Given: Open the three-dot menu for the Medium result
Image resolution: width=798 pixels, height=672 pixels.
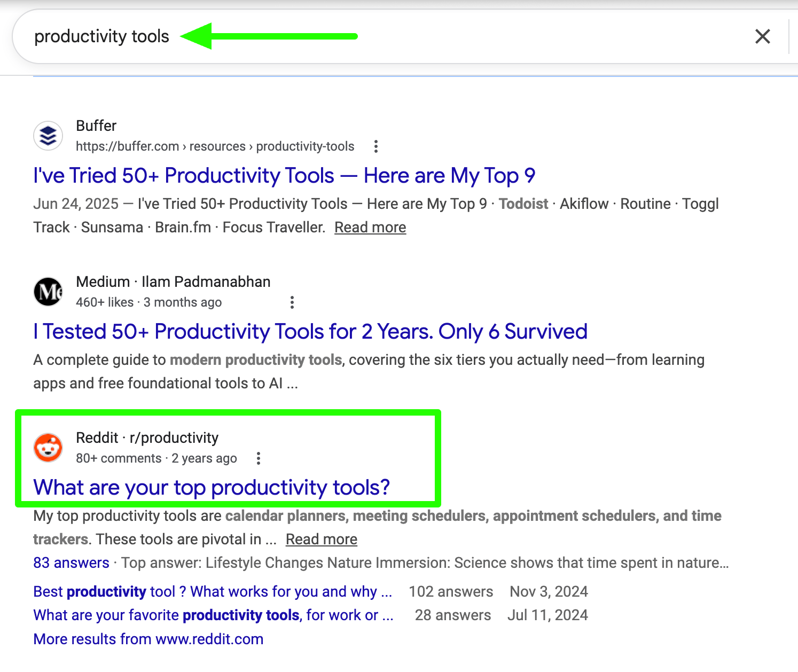Looking at the screenshot, I should tap(292, 302).
